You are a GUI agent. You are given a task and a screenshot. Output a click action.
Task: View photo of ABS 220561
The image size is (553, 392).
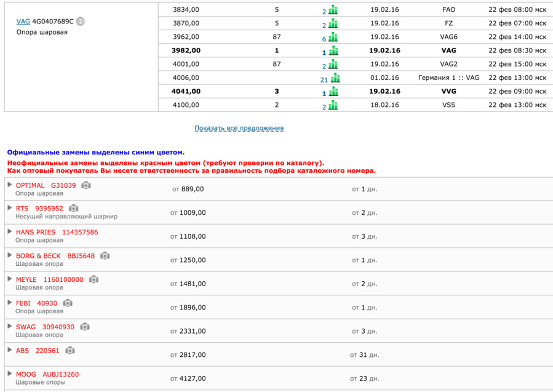pos(70,350)
